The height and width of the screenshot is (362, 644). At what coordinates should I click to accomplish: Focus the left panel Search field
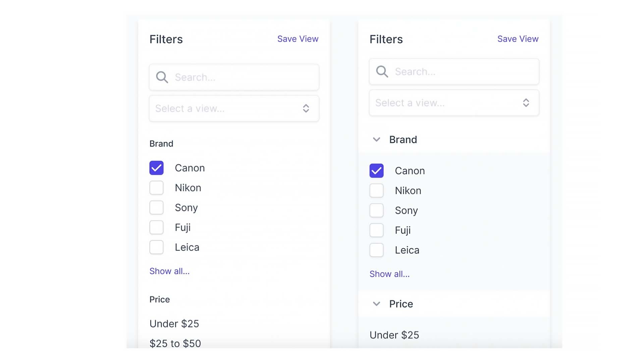(241, 77)
